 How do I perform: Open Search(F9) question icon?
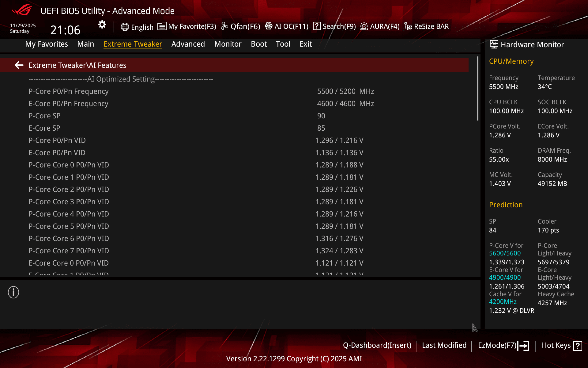pyautogui.click(x=317, y=26)
